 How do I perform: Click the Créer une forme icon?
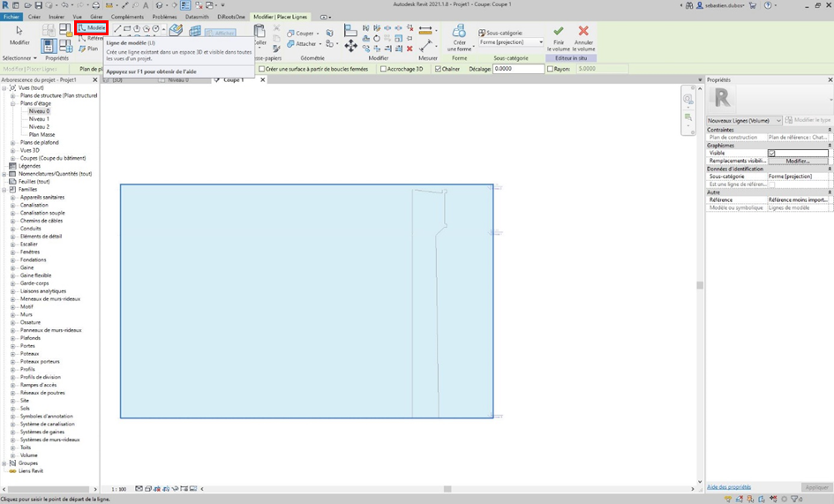coord(459,34)
